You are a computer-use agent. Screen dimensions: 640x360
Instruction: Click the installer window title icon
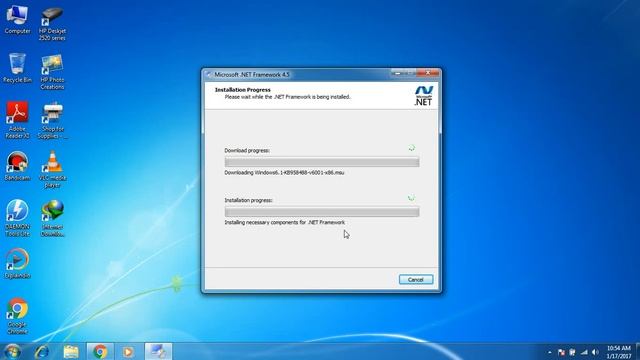coord(209,74)
